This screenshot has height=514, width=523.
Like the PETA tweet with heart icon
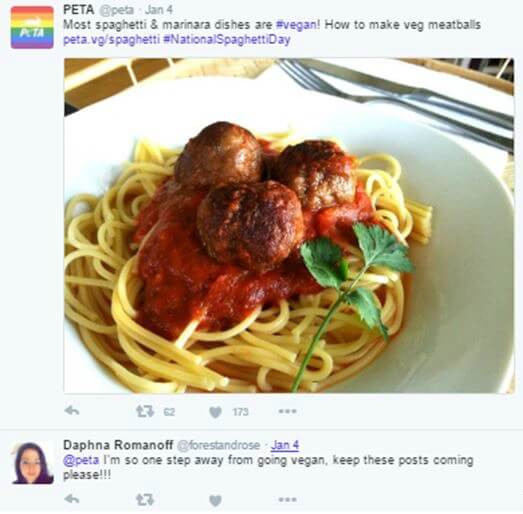(x=215, y=412)
